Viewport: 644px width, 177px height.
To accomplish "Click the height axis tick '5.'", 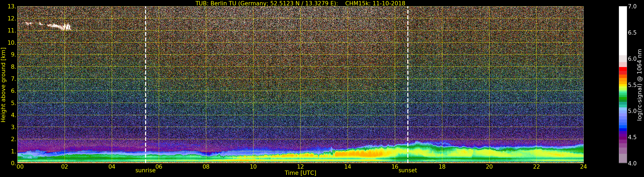I will pos(13,103).
